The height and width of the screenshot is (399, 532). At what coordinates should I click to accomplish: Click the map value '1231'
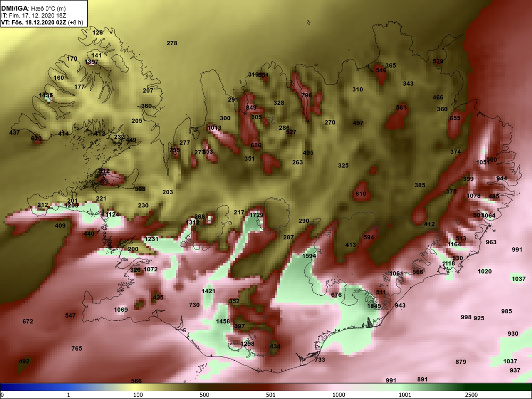(x=152, y=239)
